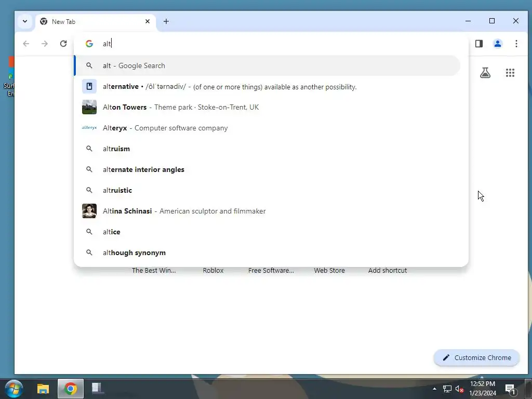Open the taskbar clock showing 12:52 PM
This screenshot has width=532, height=399.
click(483, 389)
